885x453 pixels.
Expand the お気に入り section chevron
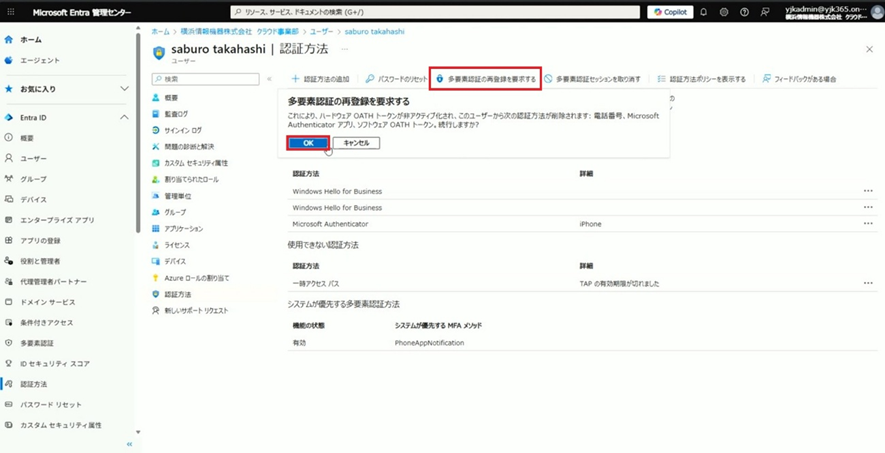coord(124,88)
